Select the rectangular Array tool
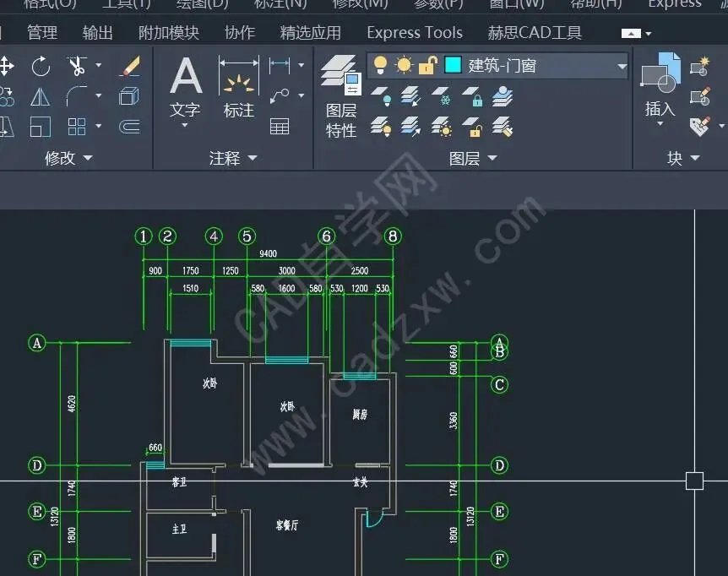The width and height of the screenshot is (728, 576). click(x=77, y=126)
